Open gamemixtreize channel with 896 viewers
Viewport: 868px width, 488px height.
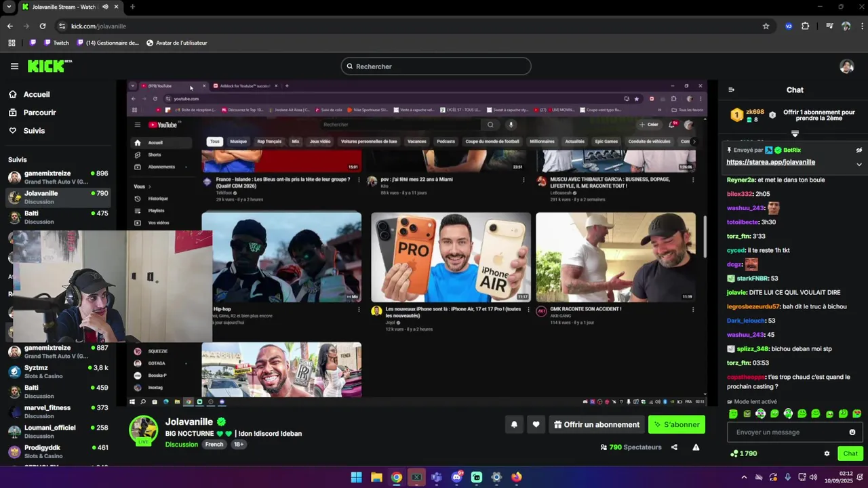click(x=58, y=178)
